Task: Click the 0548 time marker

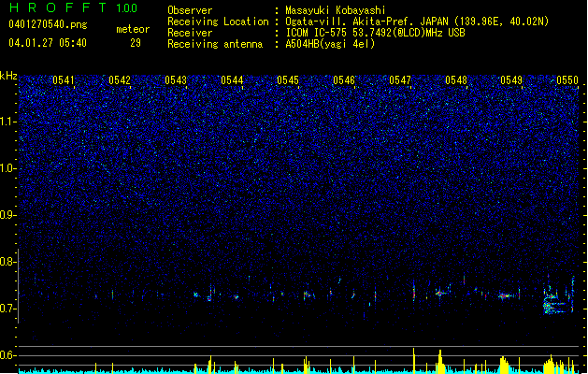Action: [456, 80]
